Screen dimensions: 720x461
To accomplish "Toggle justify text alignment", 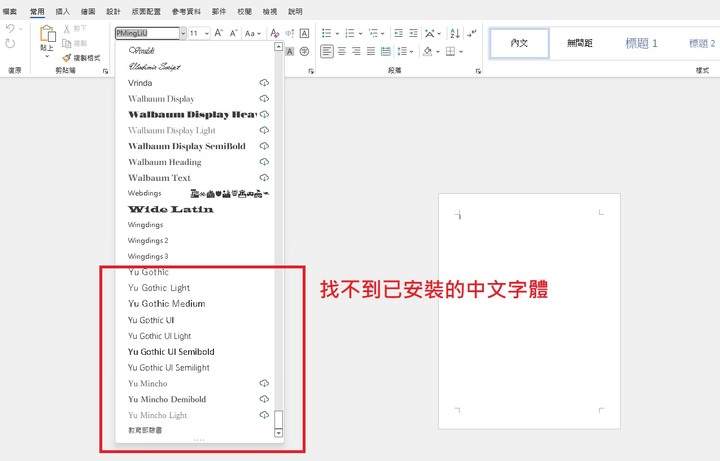I will (x=371, y=51).
